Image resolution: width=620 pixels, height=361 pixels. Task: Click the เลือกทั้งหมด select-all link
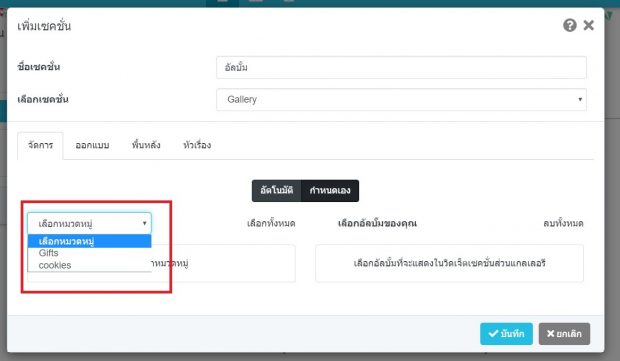point(271,223)
